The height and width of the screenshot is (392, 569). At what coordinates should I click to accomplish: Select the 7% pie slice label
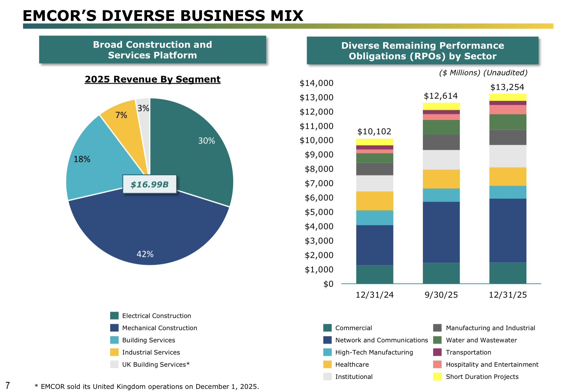click(121, 115)
